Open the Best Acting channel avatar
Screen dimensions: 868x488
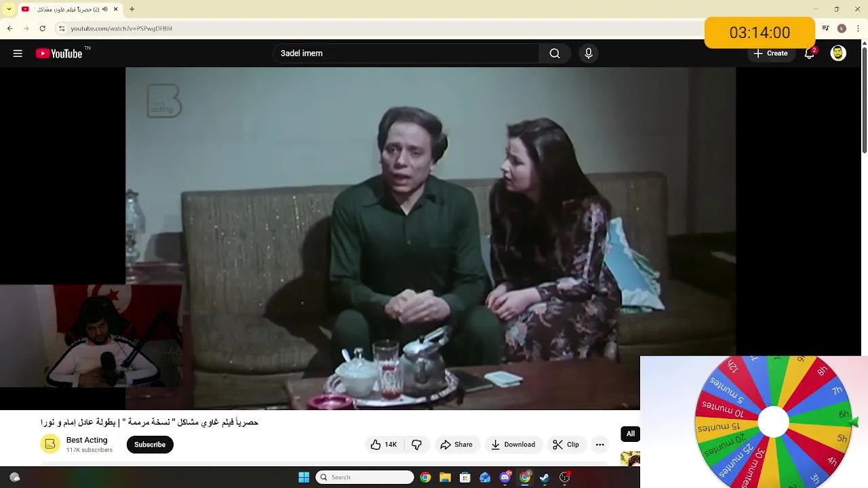(x=50, y=445)
